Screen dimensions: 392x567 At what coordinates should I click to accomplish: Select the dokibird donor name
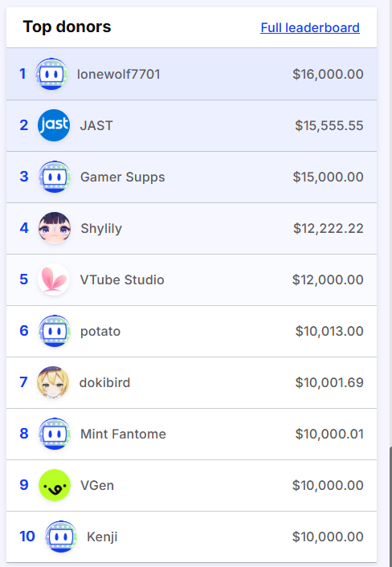pyautogui.click(x=105, y=382)
